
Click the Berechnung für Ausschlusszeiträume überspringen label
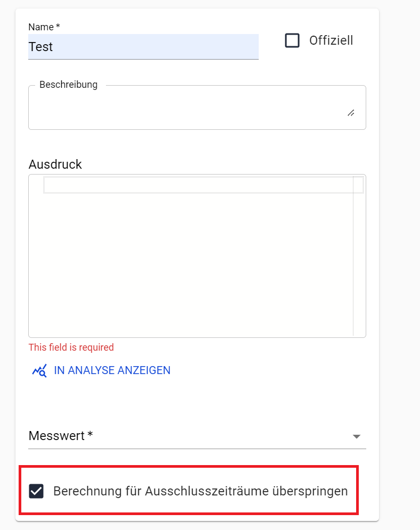200,491
